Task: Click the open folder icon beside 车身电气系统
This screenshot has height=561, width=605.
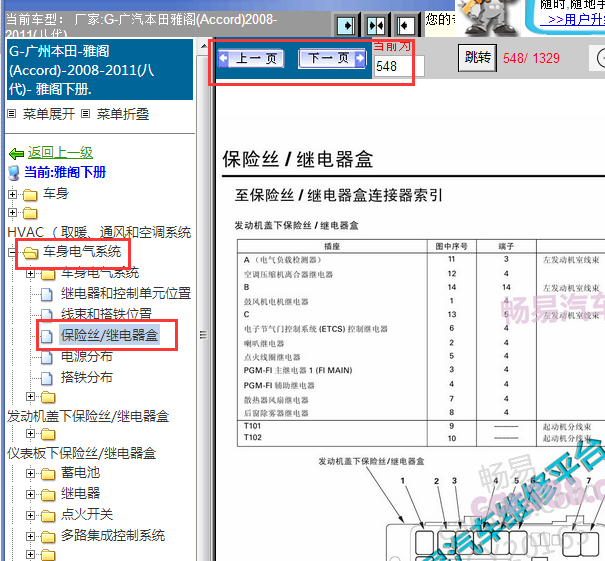Action: pos(30,253)
